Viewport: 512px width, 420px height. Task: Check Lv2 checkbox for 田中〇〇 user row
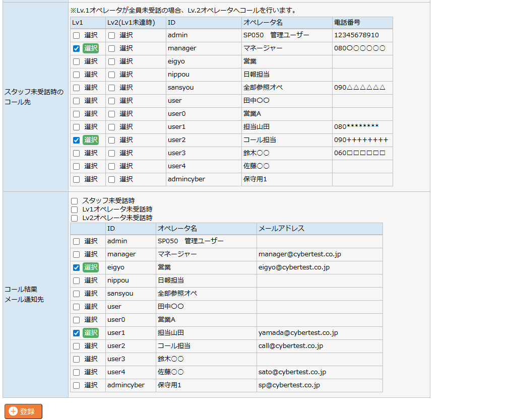click(112, 101)
